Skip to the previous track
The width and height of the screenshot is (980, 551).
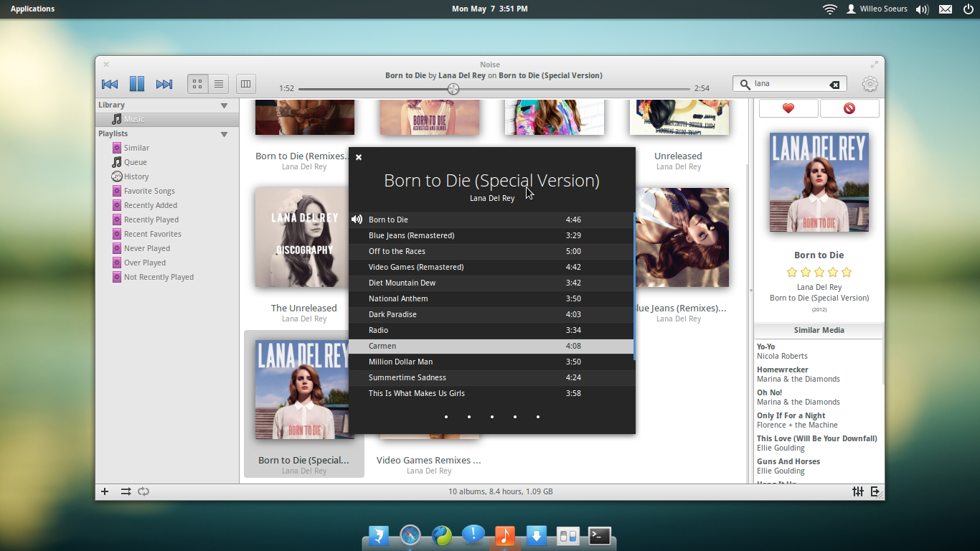click(x=110, y=84)
